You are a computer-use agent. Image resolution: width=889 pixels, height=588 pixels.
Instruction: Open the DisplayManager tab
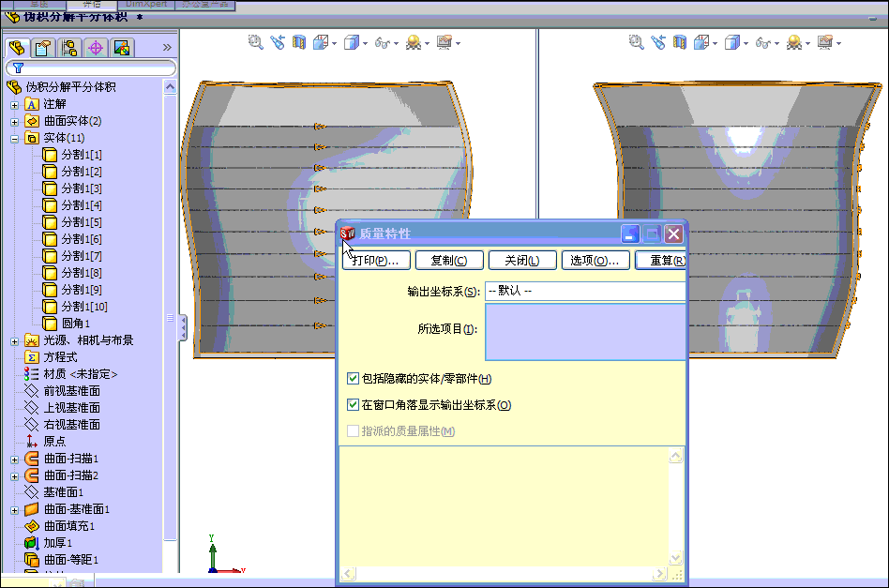pos(122,48)
